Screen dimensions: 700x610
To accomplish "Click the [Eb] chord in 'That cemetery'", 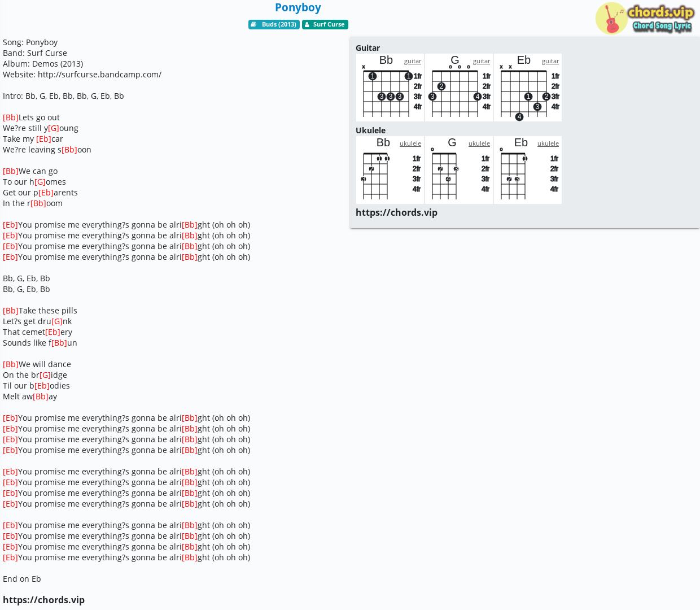I will [x=53, y=332].
